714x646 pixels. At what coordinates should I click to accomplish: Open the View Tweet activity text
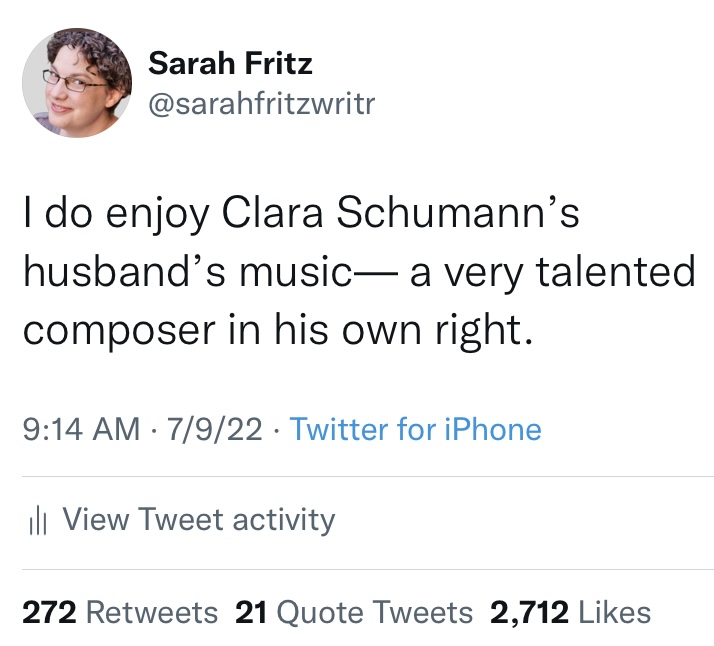coord(199,520)
